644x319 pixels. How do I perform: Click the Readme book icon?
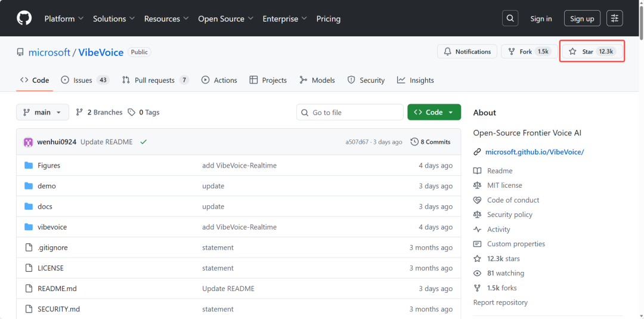click(477, 171)
